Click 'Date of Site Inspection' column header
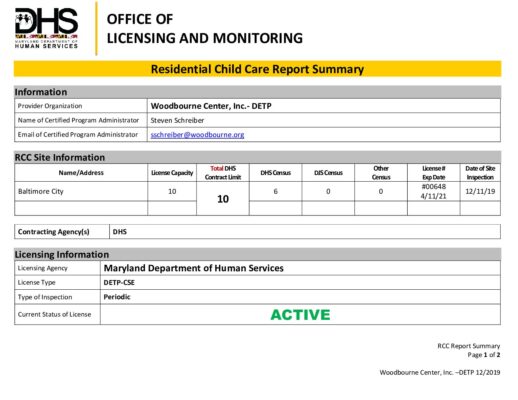Image resolution: width=518 pixels, height=400 pixels. [x=480, y=173]
